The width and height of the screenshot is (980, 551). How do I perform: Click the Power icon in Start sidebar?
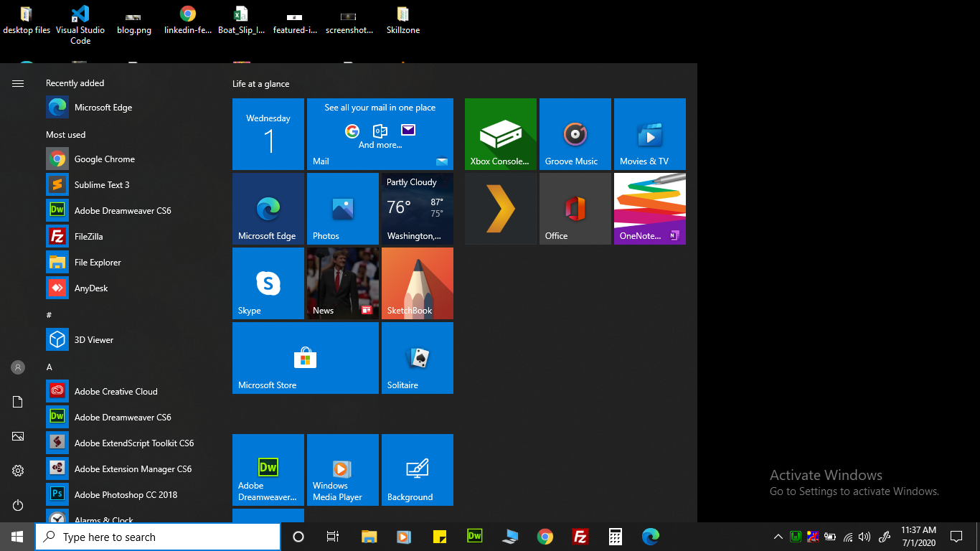[x=18, y=505]
